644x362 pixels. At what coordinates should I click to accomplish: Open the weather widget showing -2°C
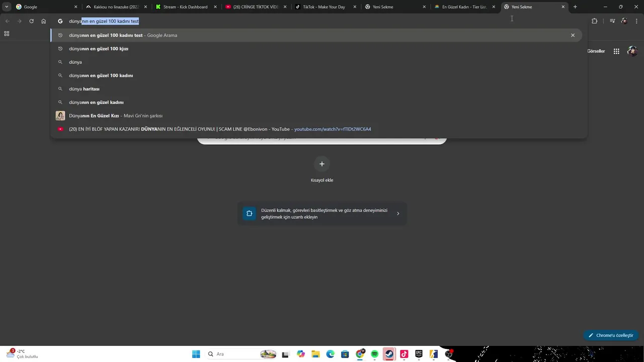(22, 354)
